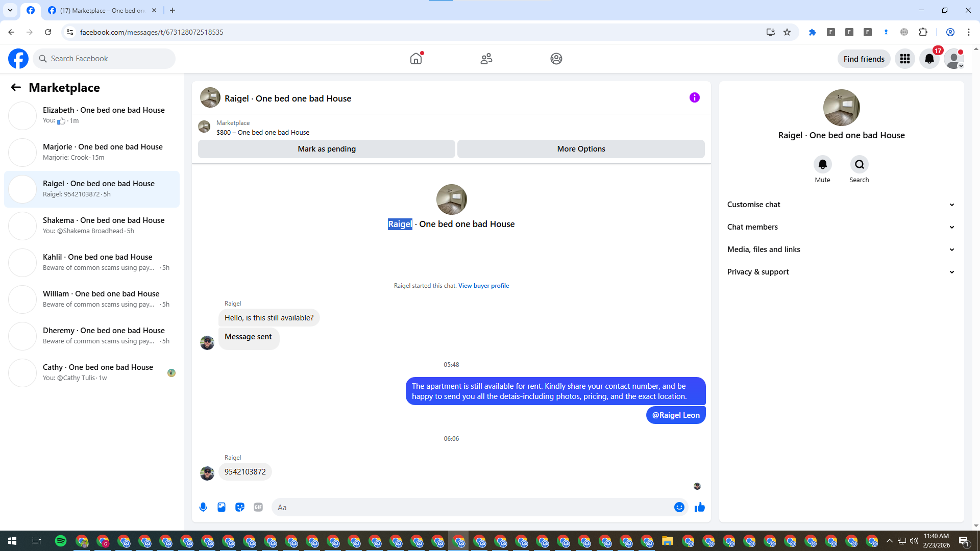980x551 pixels.
Task: Mute this conversation
Action: click(822, 164)
